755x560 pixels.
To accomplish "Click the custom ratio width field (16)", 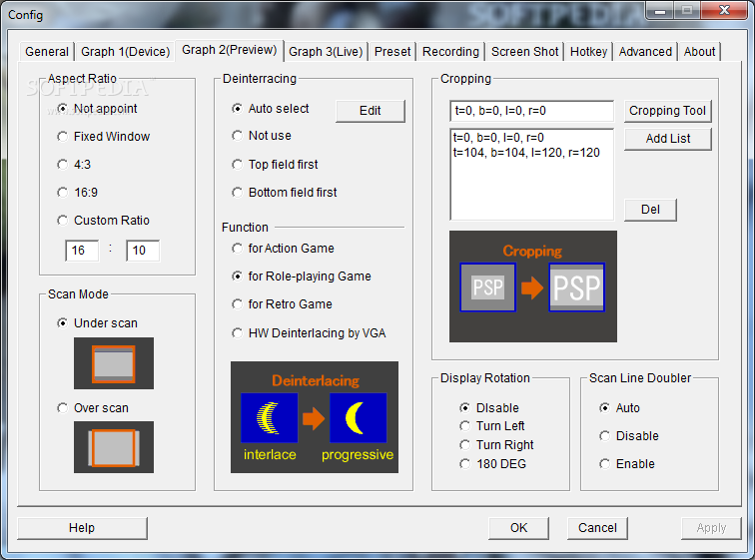I will coord(82,251).
